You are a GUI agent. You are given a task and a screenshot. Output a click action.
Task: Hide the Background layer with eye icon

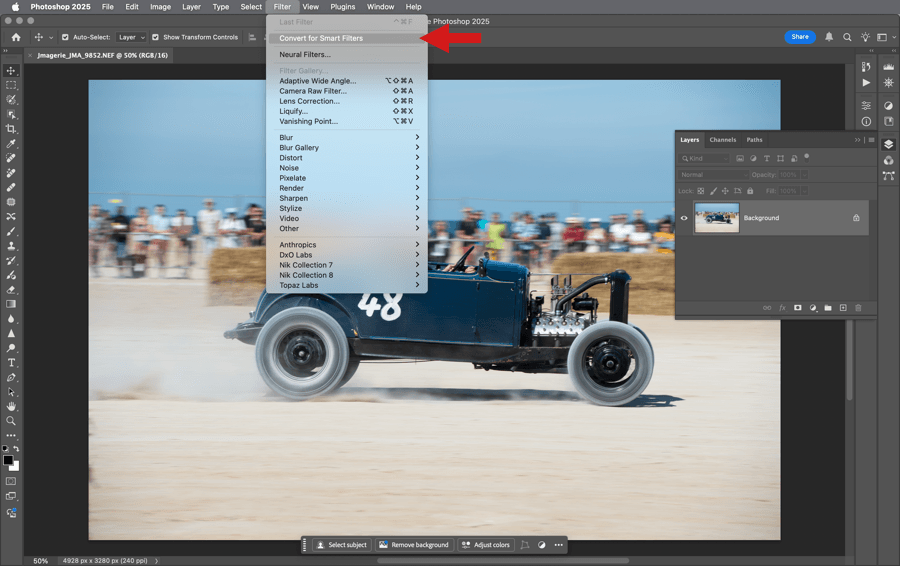(685, 218)
